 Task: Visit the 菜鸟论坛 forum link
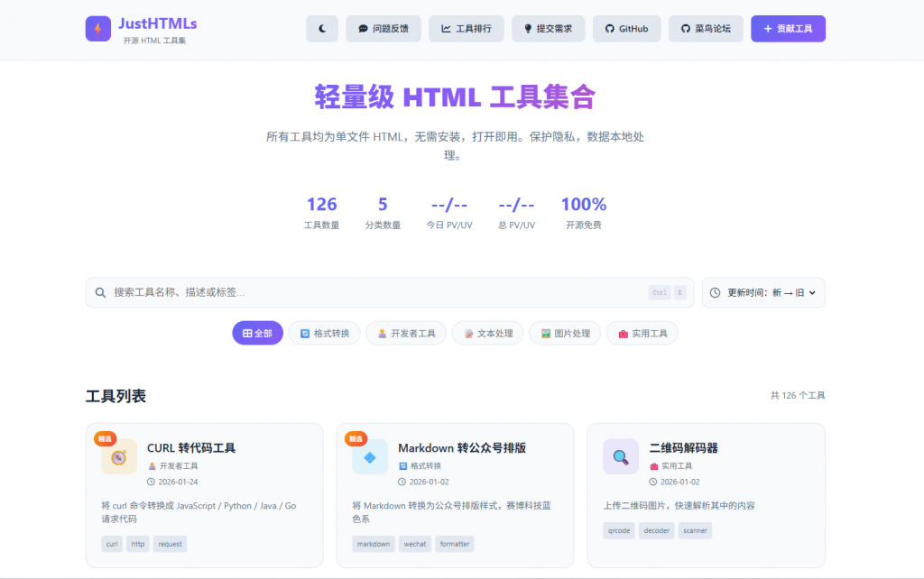tap(706, 29)
